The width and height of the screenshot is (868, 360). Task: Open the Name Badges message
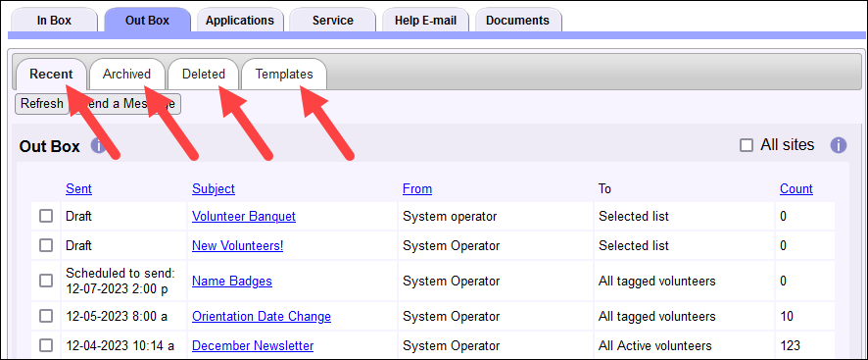[x=232, y=282]
